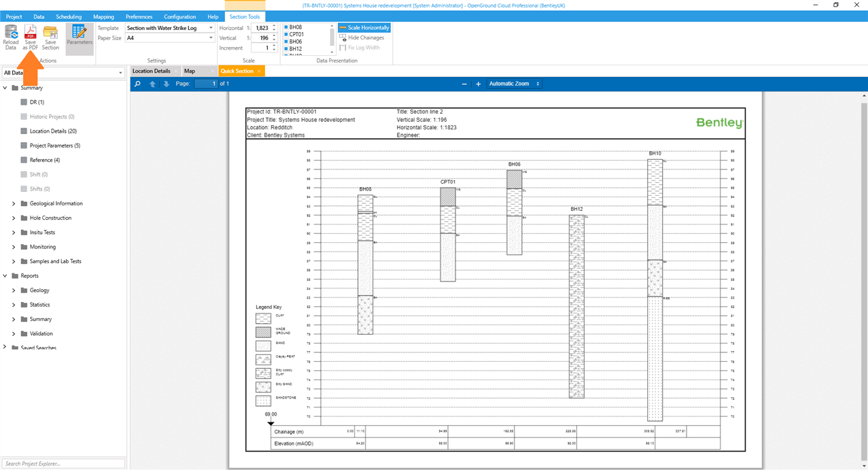Image resolution: width=868 pixels, height=470 pixels.
Task: Open the Preferences ribbon tab
Action: (x=139, y=16)
